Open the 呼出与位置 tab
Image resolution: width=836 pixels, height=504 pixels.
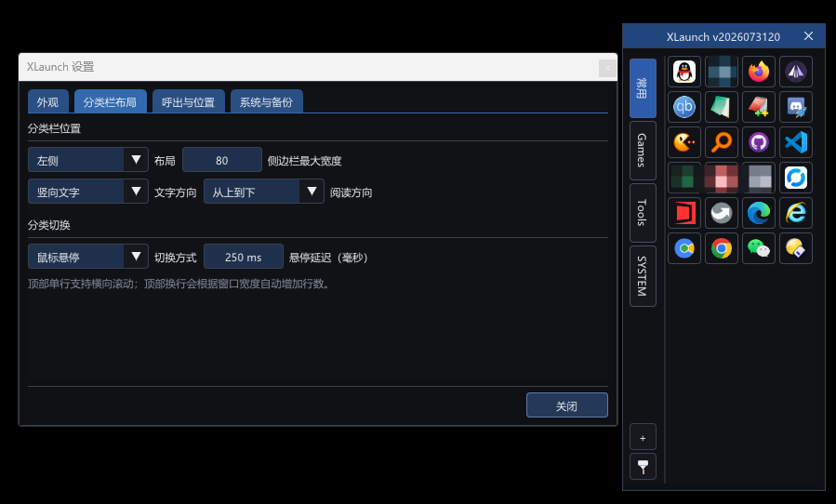tap(188, 102)
